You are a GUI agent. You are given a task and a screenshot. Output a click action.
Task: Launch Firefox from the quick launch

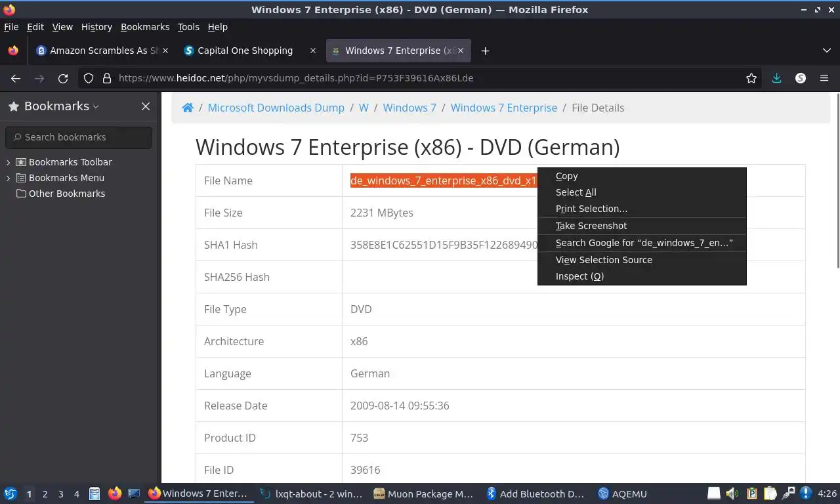[x=115, y=493]
